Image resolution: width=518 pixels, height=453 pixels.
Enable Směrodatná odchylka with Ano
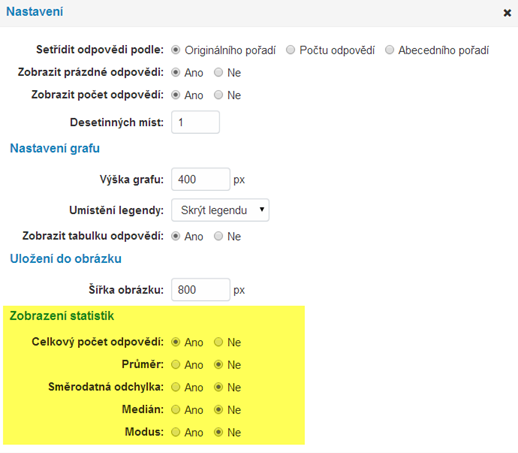tap(176, 387)
